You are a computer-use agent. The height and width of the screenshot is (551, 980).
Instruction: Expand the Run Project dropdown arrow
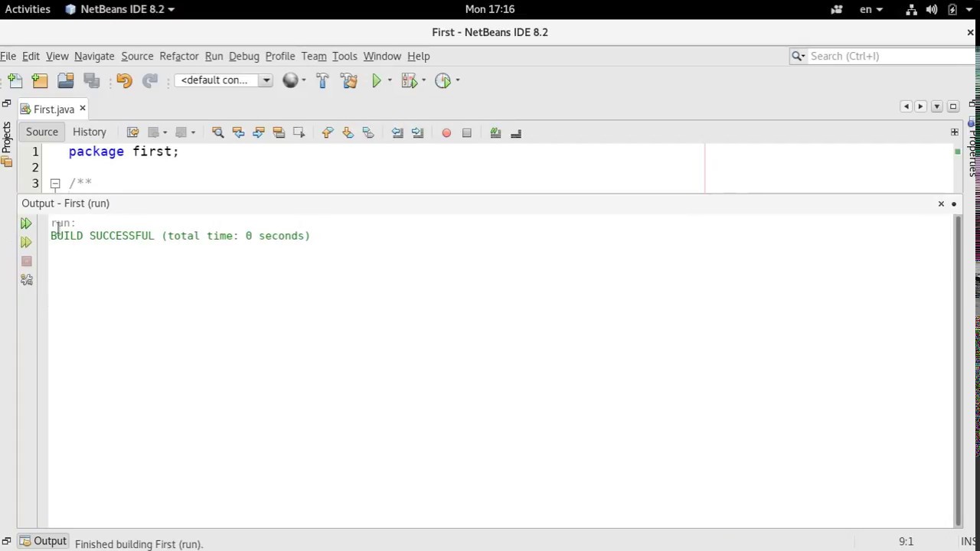(390, 80)
